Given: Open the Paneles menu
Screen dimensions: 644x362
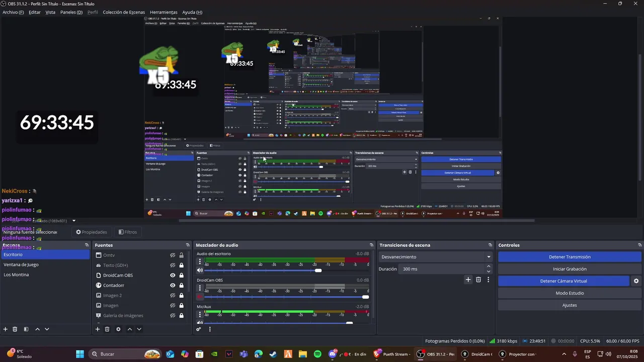Looking at the screenshot, I should [71, 12].
